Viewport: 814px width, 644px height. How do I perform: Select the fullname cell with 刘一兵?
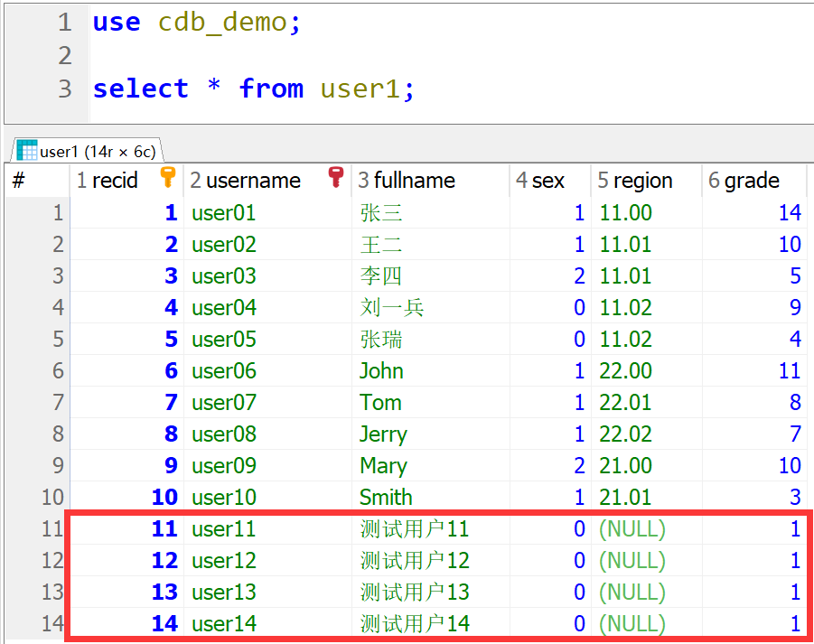[392, 308]
